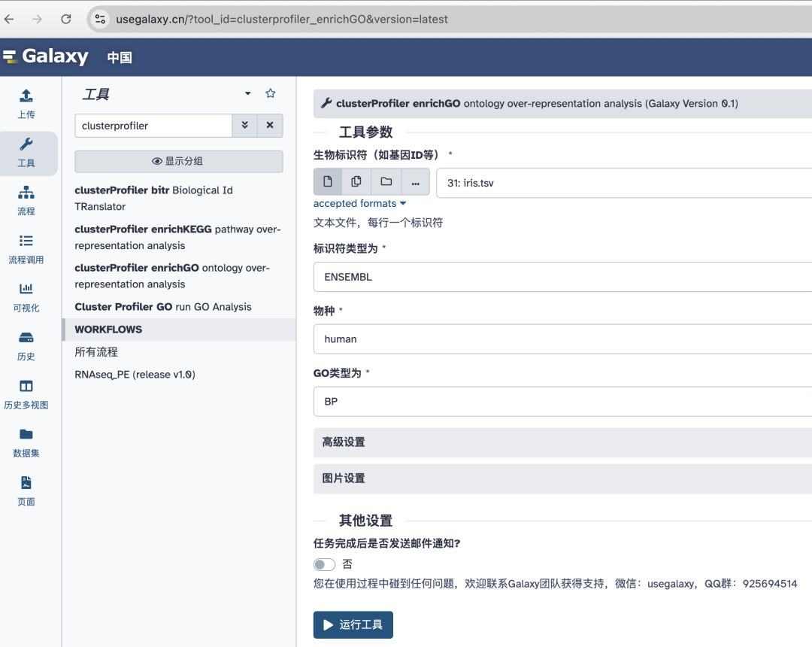This screenshot has height=647, width=812.
Task: Open Cluster Profiler GO run GO Analysis
Action: pos(163,307)
